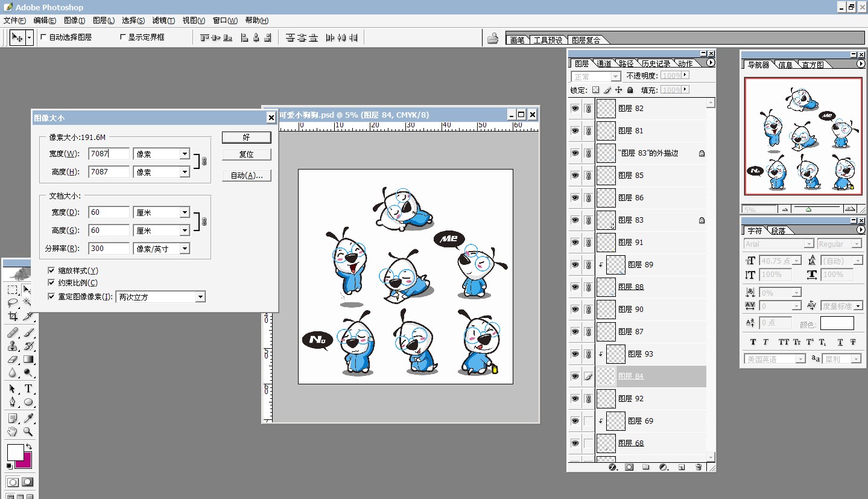Screen dimensions: 868x499
Task: Choose the Gradient tool
Action: 28,359
